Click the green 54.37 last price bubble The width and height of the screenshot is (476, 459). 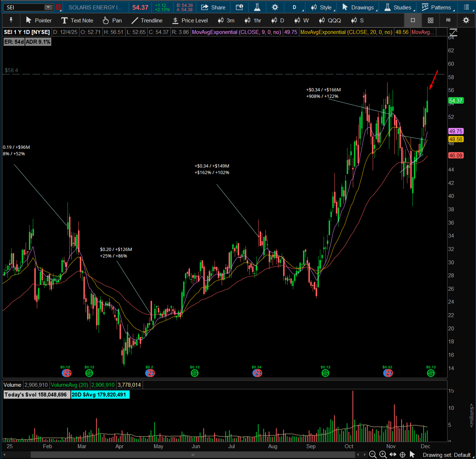(456, 101)
